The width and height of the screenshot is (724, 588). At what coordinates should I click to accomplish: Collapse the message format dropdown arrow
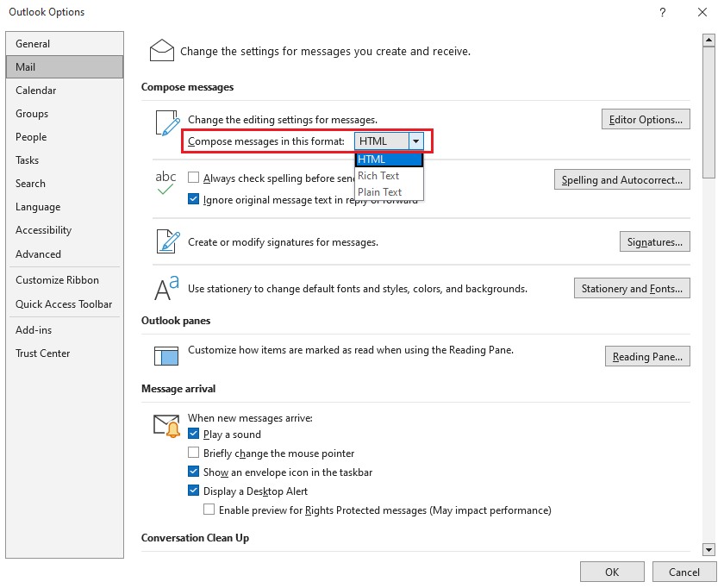tap(416, 141)
